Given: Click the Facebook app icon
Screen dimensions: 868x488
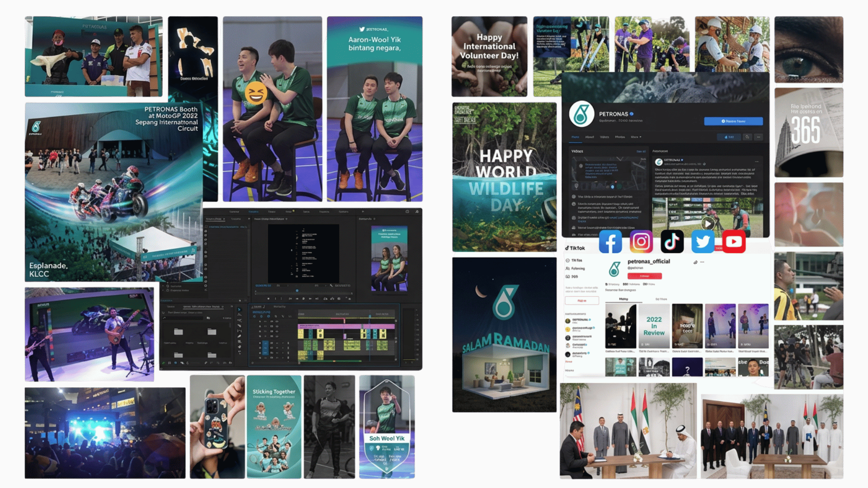Looking at the screenshot, I should pyautogui.click(x=610, y=242).
